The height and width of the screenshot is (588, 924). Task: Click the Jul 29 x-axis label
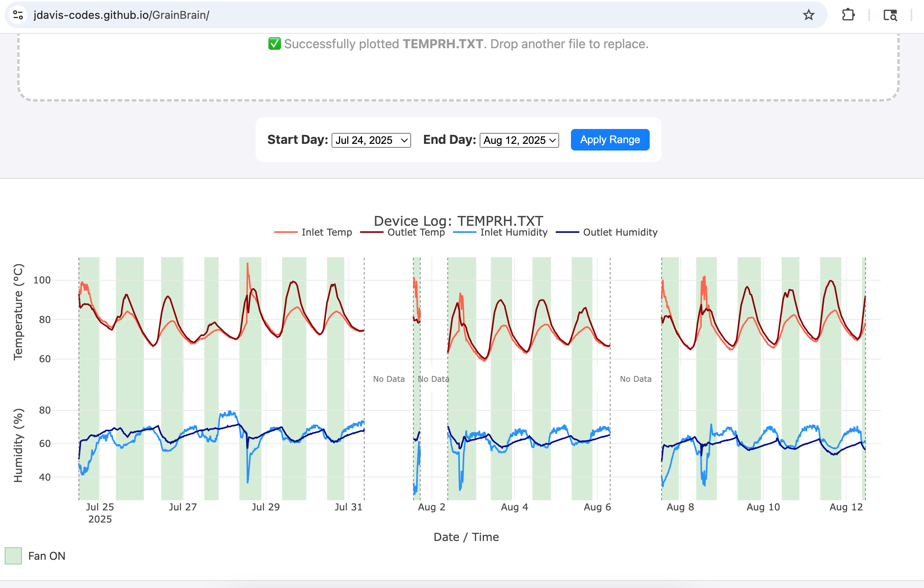(x=265, y=507)
